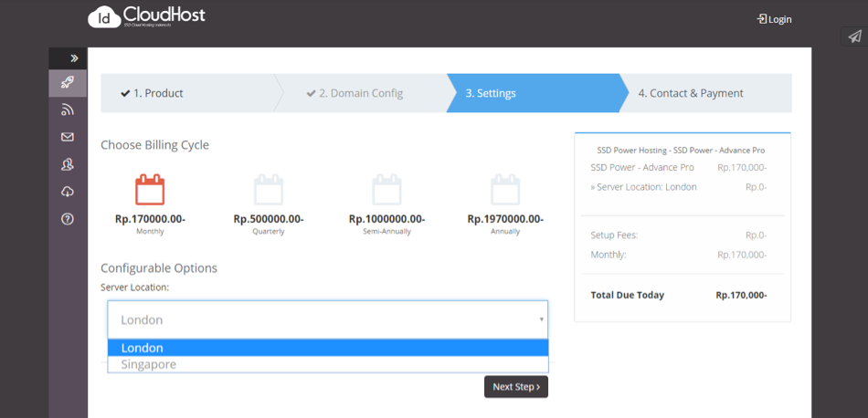Click the user account sidebar icon
This screenshot has width=868, height=418.
[x=68, y=164]
